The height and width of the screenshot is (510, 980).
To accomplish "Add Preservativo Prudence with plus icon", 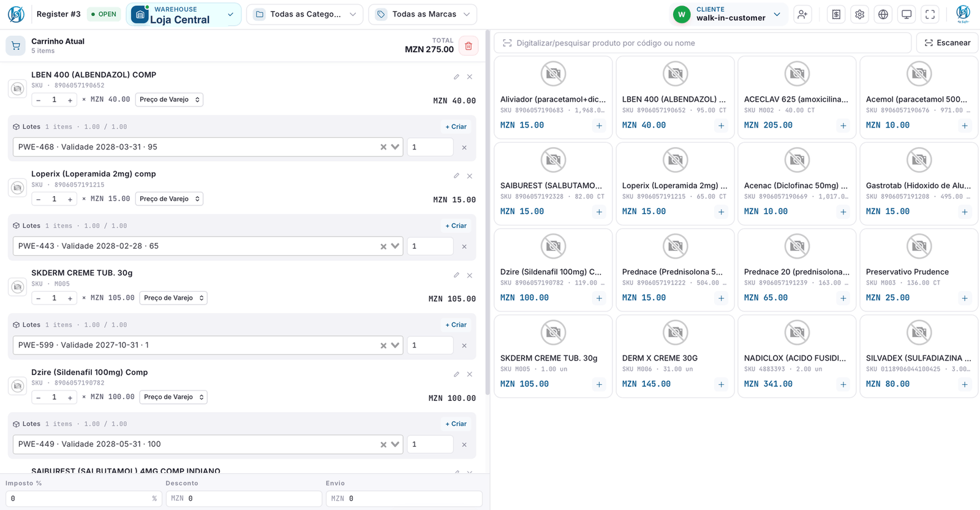I will click(965, 299).
